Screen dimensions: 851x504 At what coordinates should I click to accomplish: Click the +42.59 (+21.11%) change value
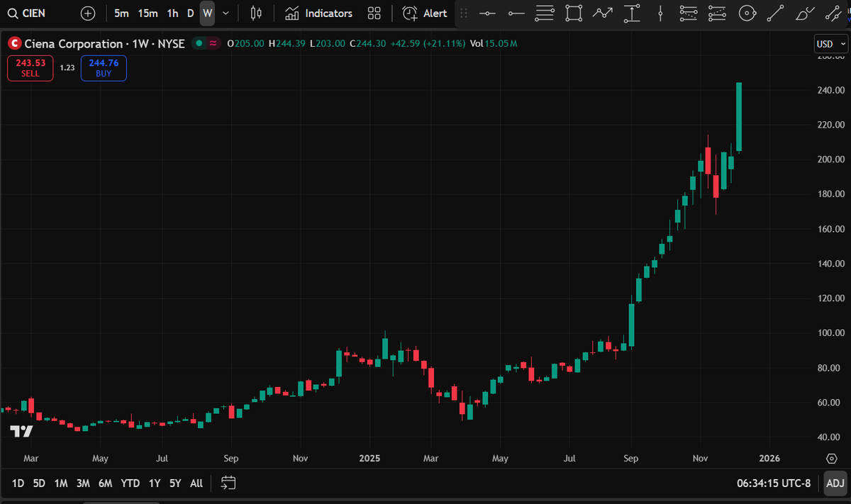pyautogui.click(x=428, y=44)
